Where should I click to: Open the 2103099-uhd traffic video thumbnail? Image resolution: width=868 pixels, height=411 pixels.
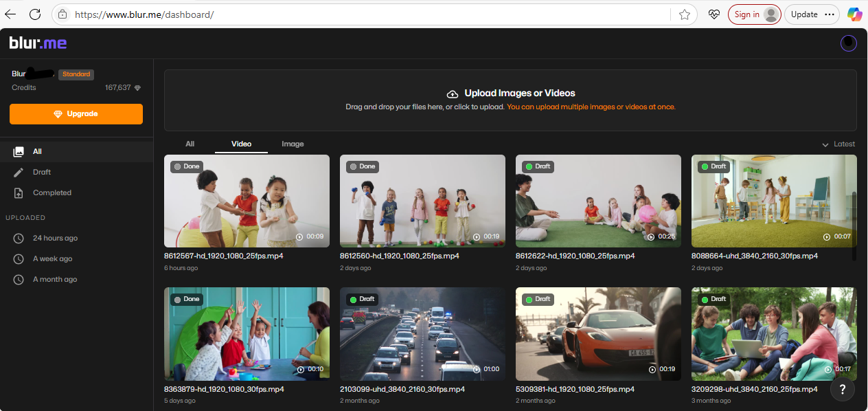[422, 334]
